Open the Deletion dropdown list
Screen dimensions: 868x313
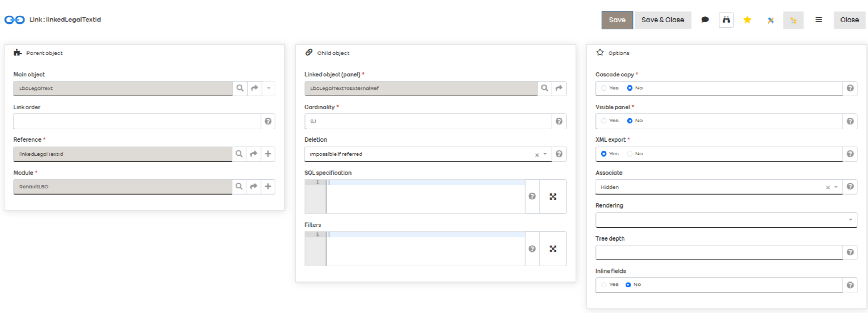(x=545, y=154)
